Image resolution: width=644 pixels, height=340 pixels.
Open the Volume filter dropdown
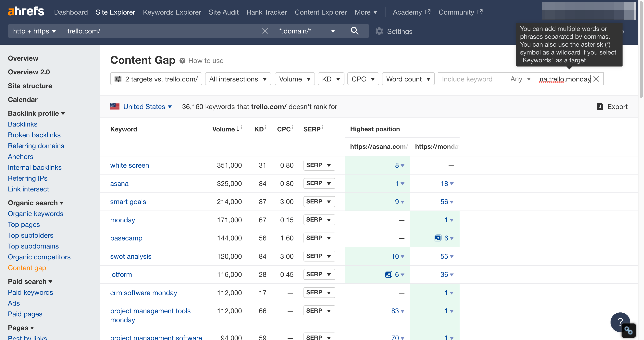click(294, 79)
